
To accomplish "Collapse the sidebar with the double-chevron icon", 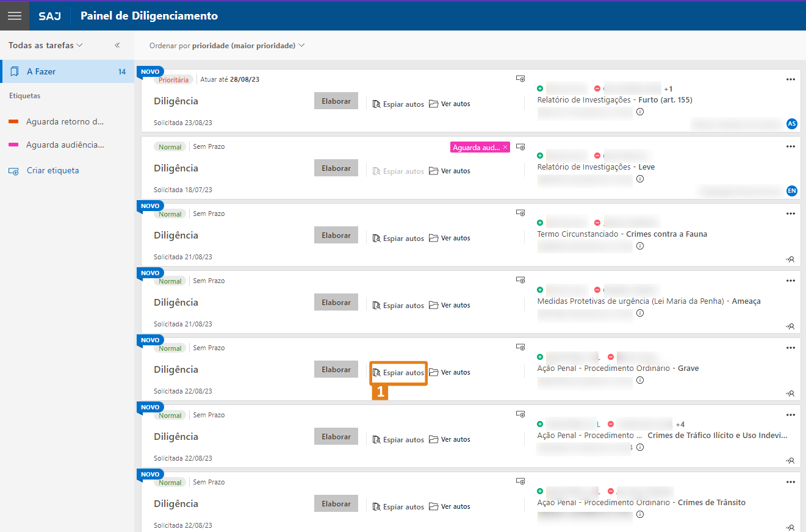I will coord(117,45).
